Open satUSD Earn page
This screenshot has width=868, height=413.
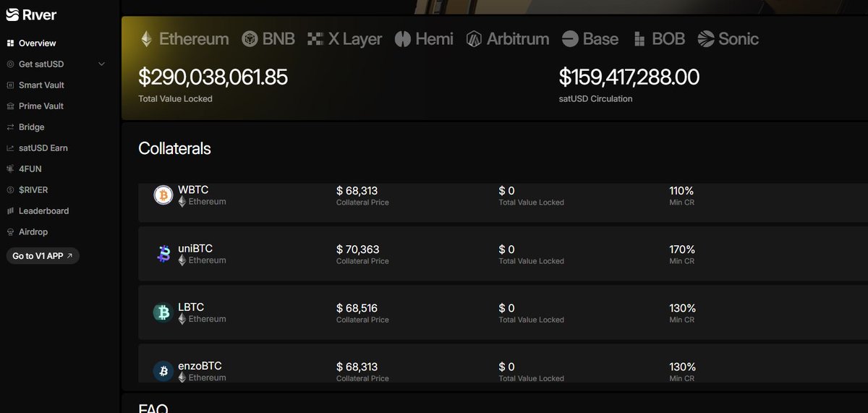tap(43, 148)
